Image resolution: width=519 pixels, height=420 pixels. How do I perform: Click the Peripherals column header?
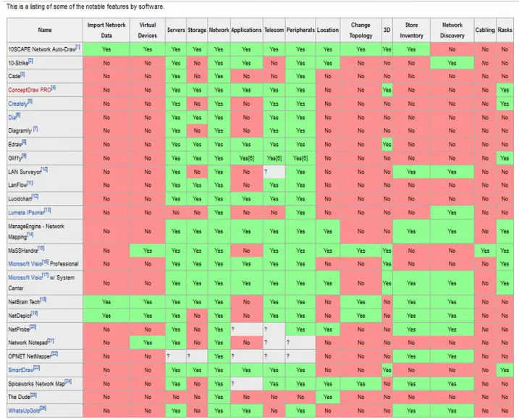pos(300,30)
